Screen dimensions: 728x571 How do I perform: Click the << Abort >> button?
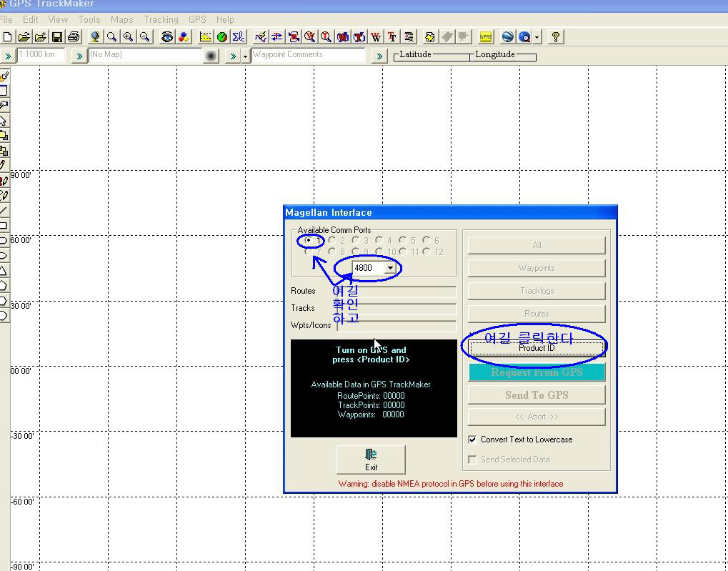point(537,417)
